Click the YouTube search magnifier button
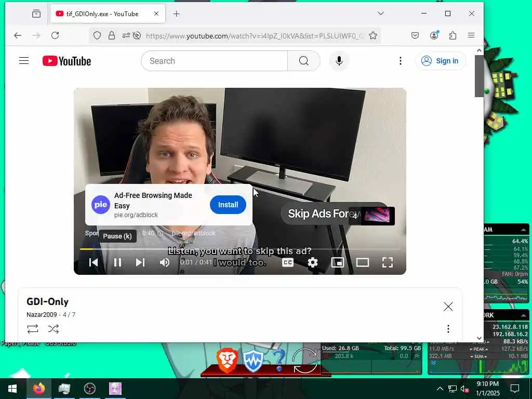The height and width of the screenshot is (399, 532). tap(303, 61)
